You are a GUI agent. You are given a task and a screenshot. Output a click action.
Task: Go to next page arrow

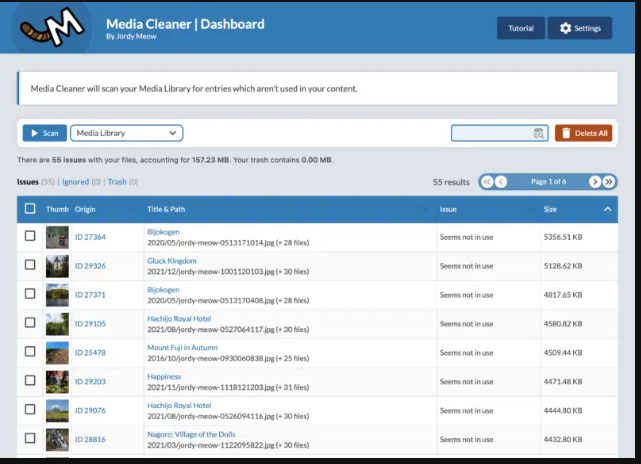[595, 182]
